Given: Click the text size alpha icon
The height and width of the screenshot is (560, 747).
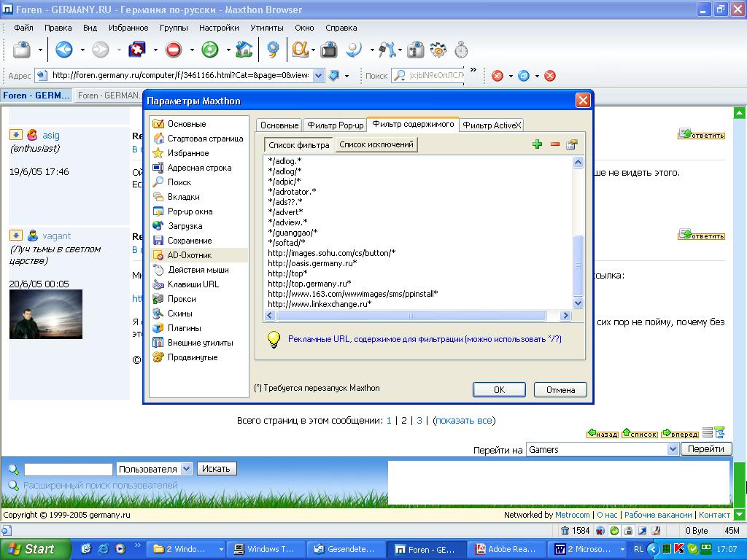Looking at the screenshot, I should [x=300, y=50].
